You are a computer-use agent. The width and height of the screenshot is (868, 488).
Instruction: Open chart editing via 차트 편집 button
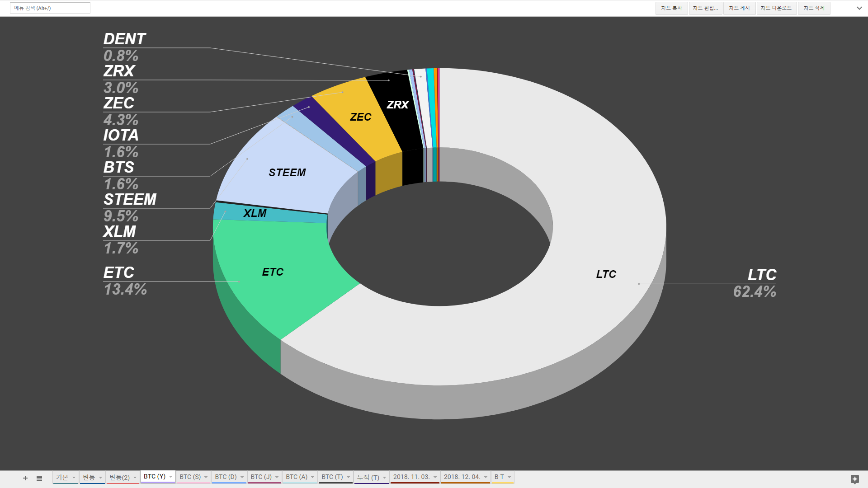coord(705,8)
